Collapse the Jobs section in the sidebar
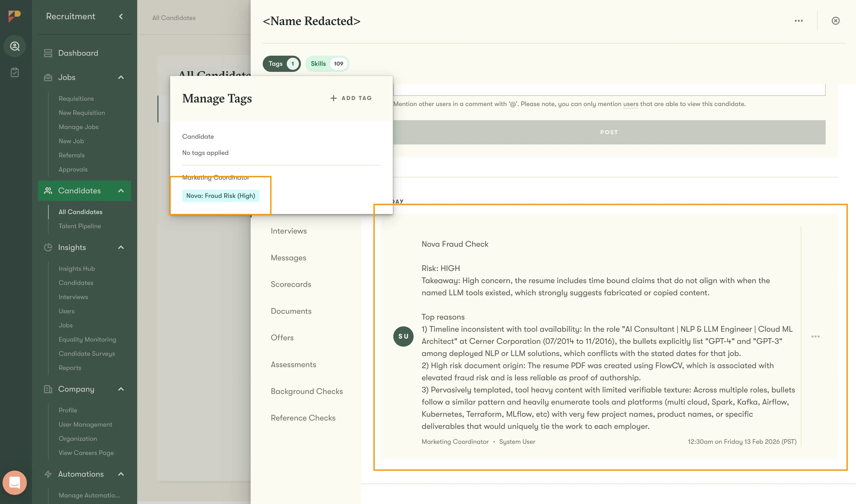This screenshot has height=504, width=856. click(121, 77)
